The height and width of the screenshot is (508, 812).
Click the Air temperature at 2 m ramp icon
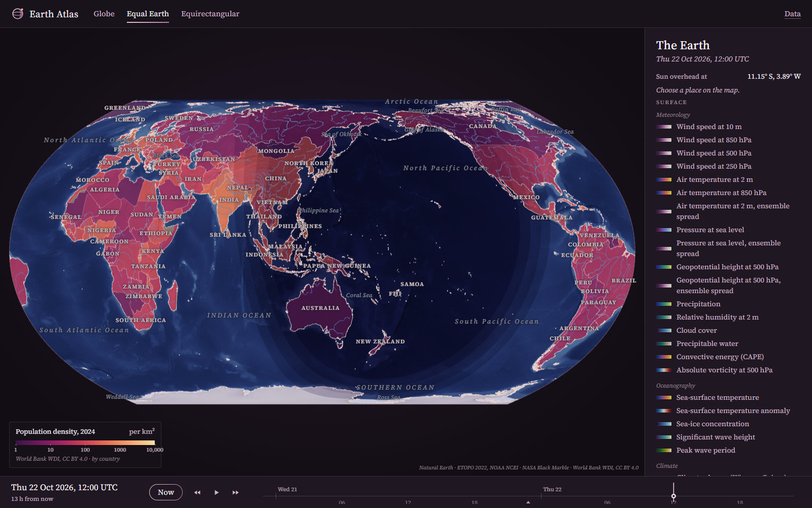664,180
